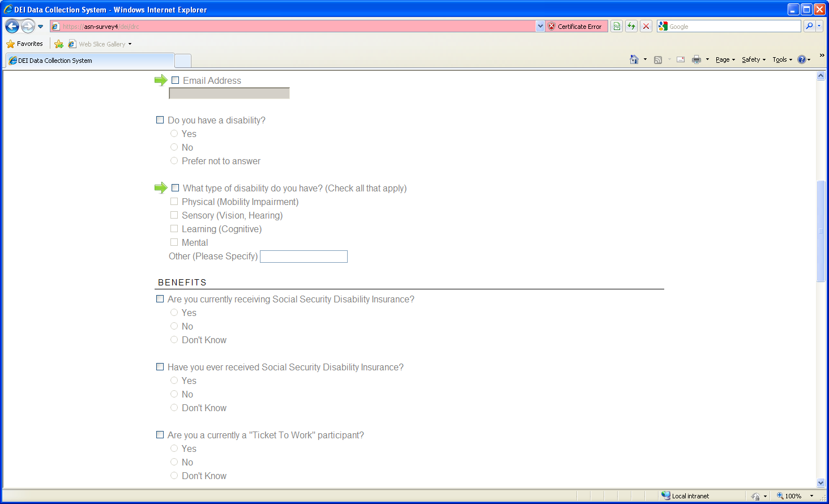This screenshot has height=504, width=829.
Task: Tick the Sensory (Vision, Hearing) checkbox
Action: tap(174, 215)
